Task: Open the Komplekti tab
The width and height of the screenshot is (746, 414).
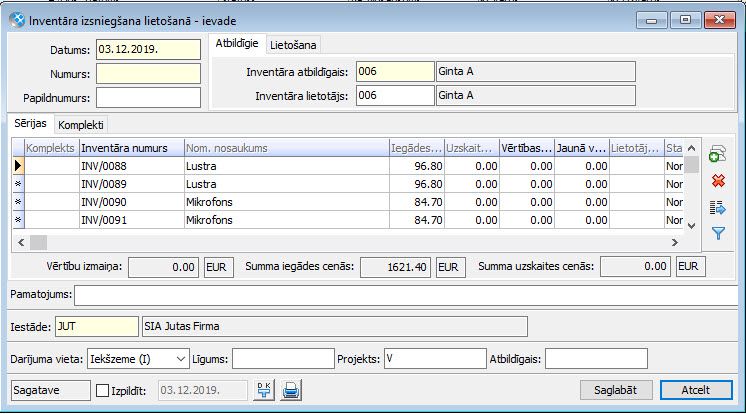Action: pos(82,125)
